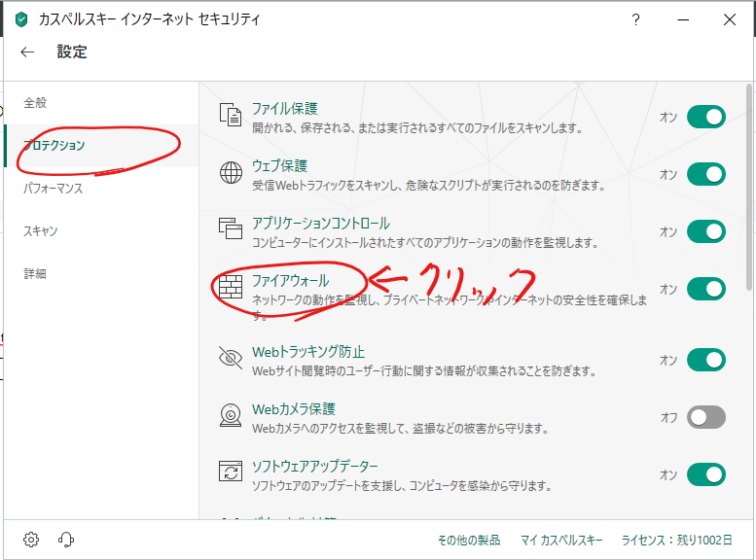Open support via the headset icon

click(66, 540)
